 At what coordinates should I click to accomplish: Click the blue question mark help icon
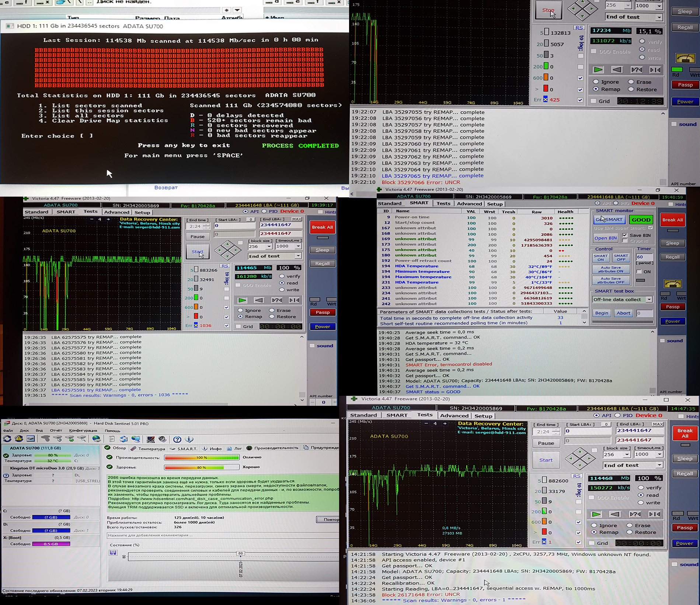(x=177, y=439)
